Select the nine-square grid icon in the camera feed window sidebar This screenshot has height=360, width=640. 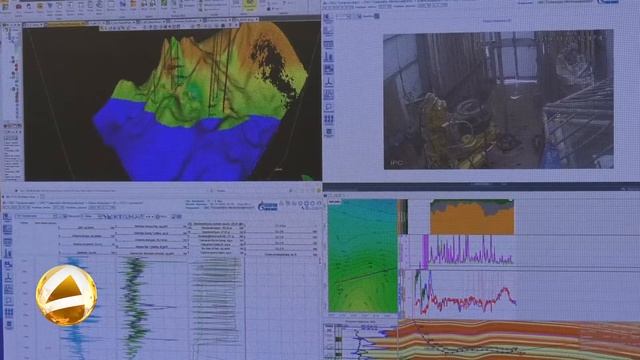coord(329,119)
